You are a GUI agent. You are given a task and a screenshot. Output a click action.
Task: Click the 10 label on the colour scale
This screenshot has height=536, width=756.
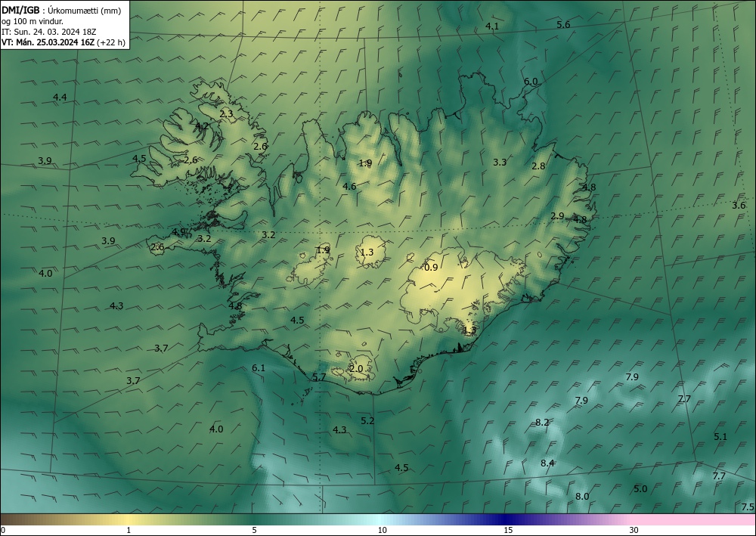[x=382, y=530]
